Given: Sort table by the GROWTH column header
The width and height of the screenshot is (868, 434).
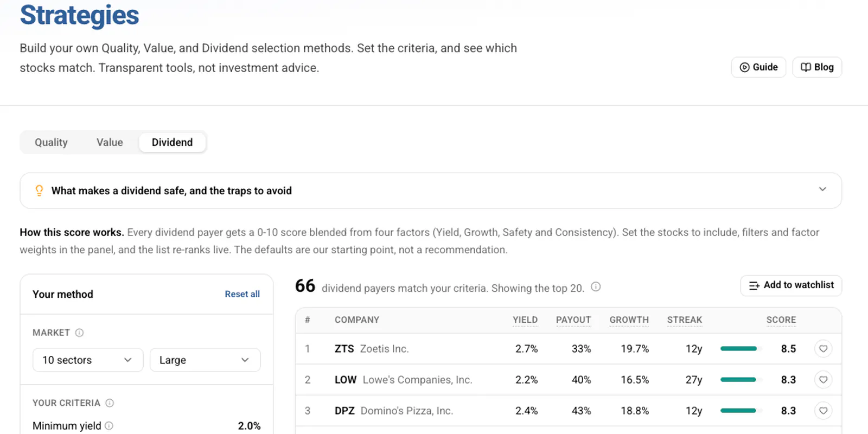Looking at the screenshot, I should 629,320.
